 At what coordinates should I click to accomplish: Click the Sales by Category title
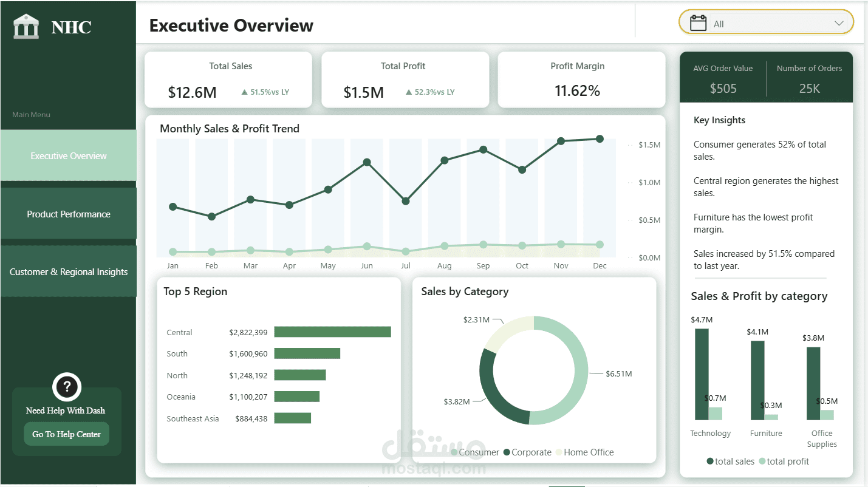tap(465, 291)
